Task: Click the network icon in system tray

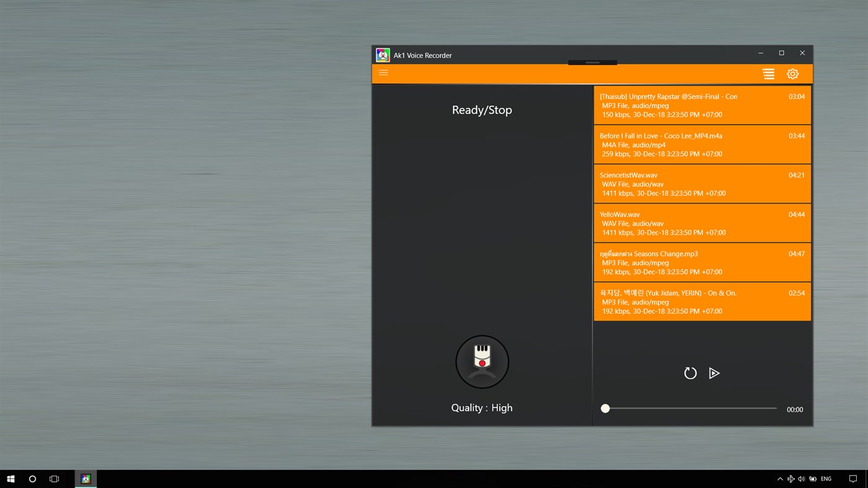Action: (x=790, y=478)
